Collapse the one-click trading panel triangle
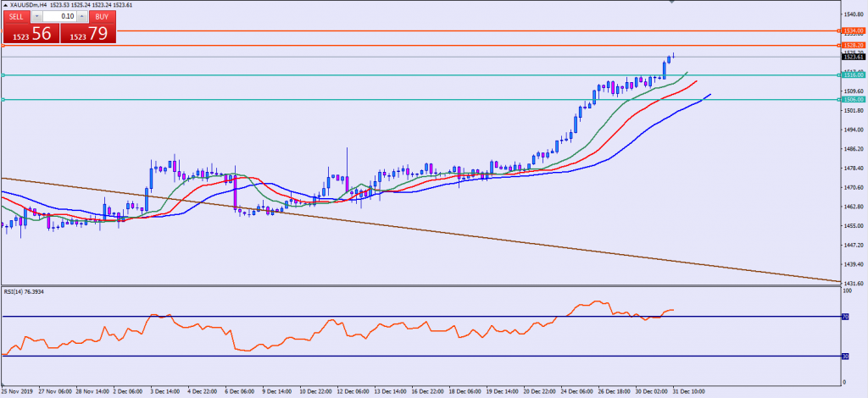 tap(4, 5)
